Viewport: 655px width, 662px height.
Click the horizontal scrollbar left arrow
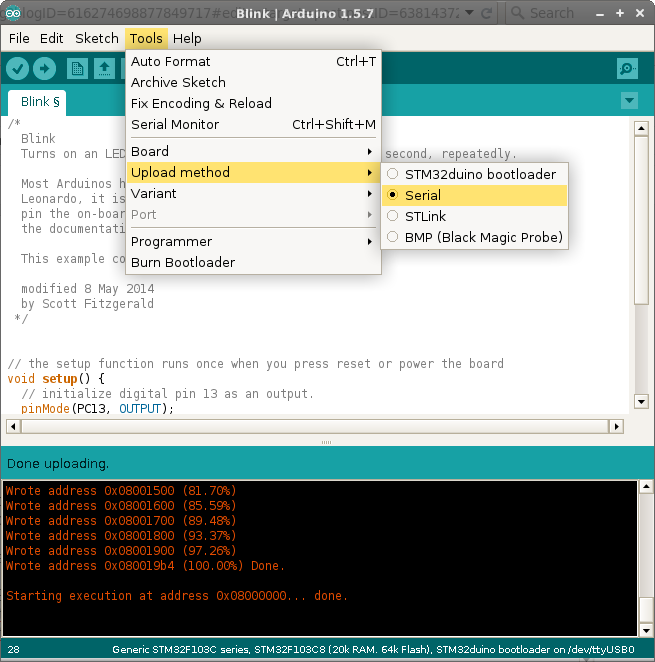(x=13, y=426)
